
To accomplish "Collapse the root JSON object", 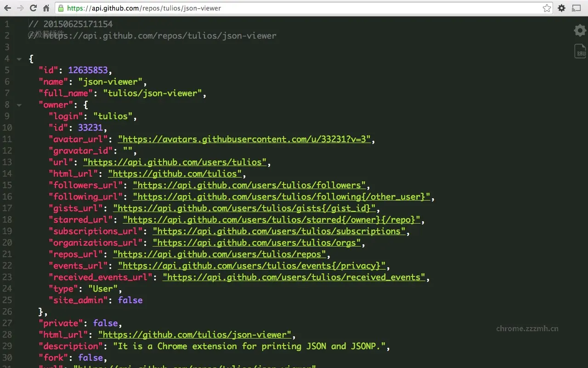I will click(19, 59).
